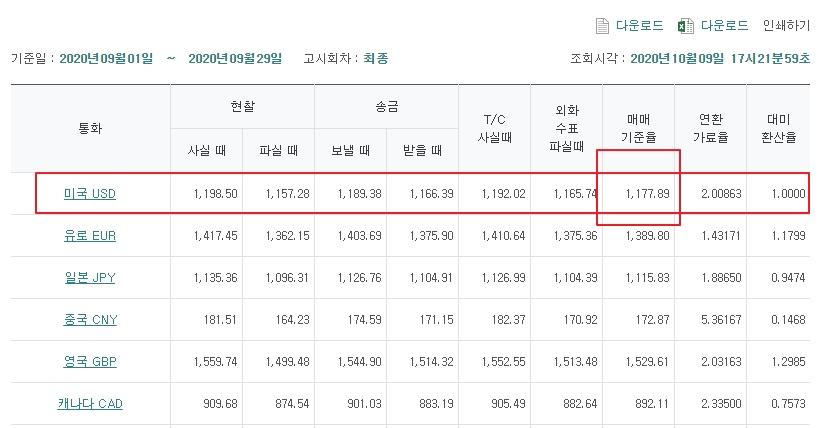Click the 파실 때 cash sell header

[x=278, y=151]
